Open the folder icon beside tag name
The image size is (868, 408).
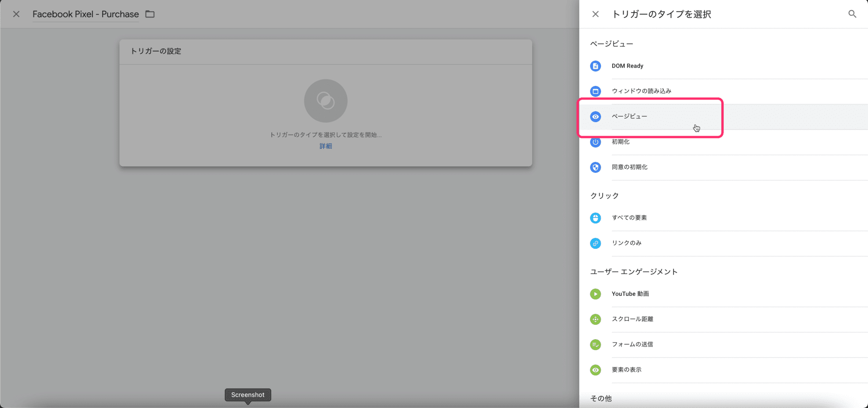[150, 14]
